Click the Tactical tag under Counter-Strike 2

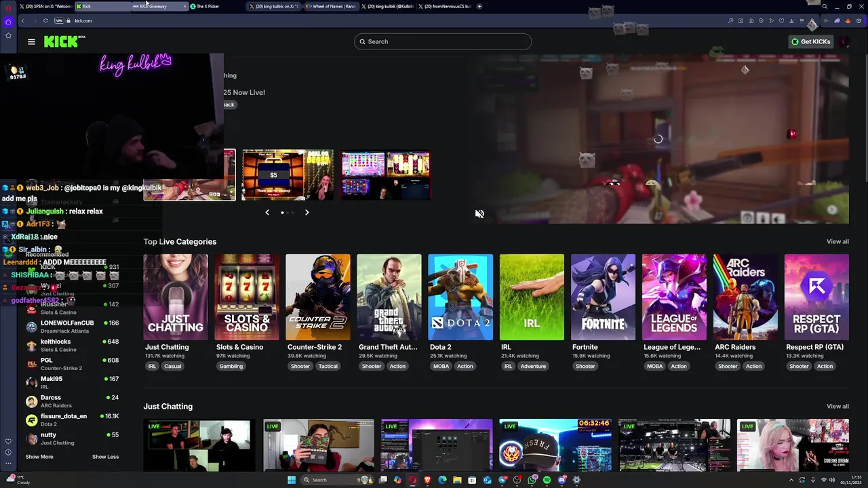tap(328, 366)
